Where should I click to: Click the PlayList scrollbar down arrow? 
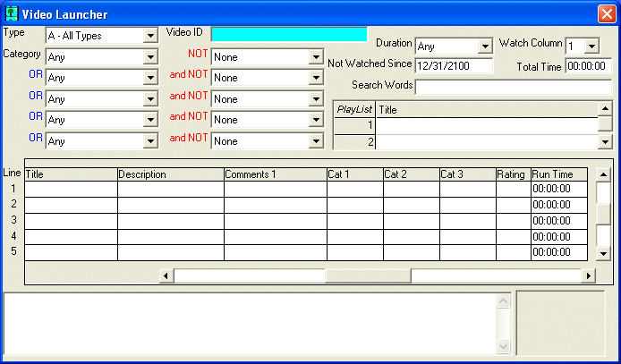click(x=605, y=141)
